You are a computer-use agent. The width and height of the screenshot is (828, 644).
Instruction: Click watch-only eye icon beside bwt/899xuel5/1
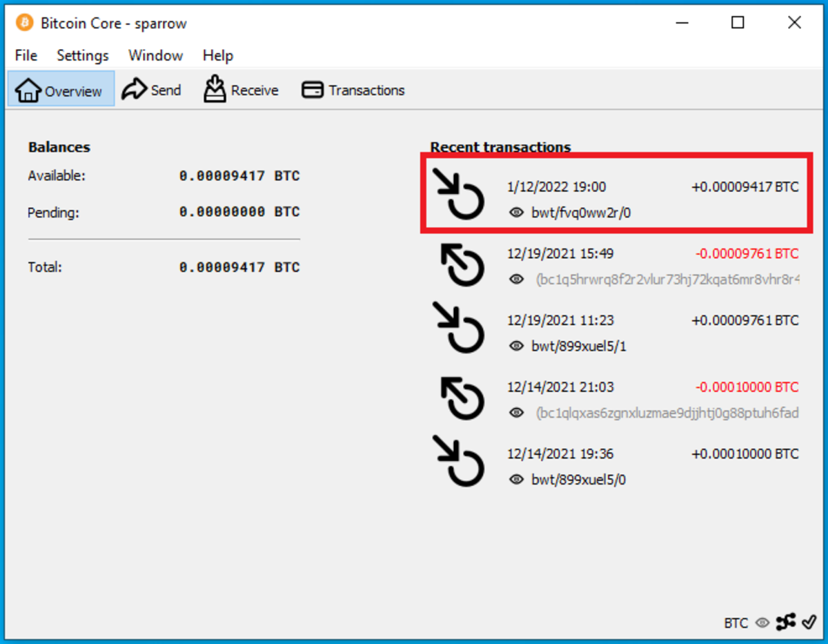coord(516,346)
